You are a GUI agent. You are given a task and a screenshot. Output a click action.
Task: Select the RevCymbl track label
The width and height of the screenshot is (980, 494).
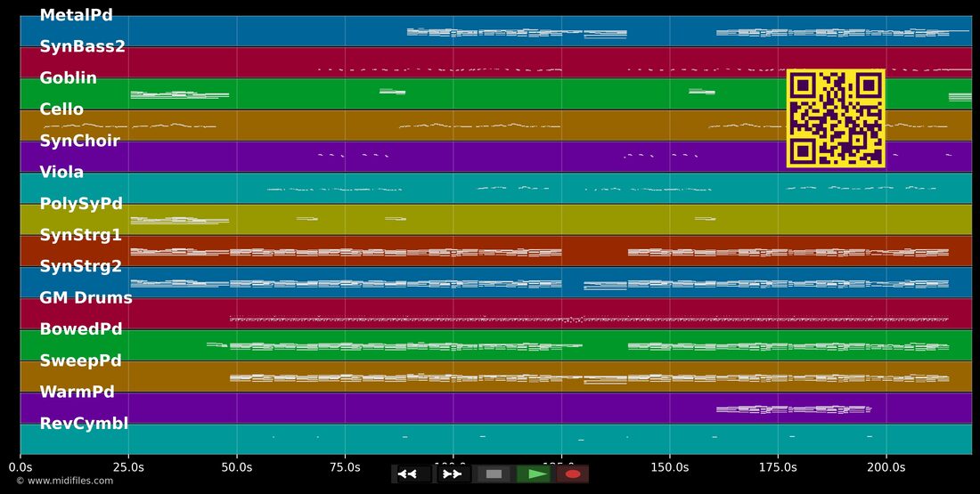tap(84, 424)
